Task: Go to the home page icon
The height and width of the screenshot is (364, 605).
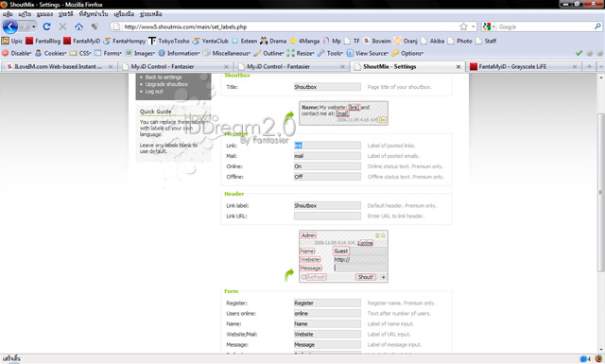Action: (78, 26)
